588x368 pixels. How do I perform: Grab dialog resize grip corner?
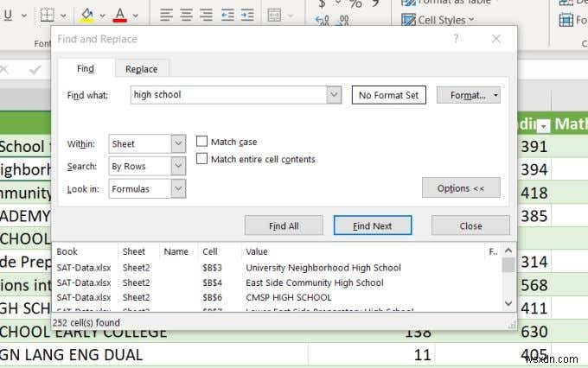click(512, 325)
